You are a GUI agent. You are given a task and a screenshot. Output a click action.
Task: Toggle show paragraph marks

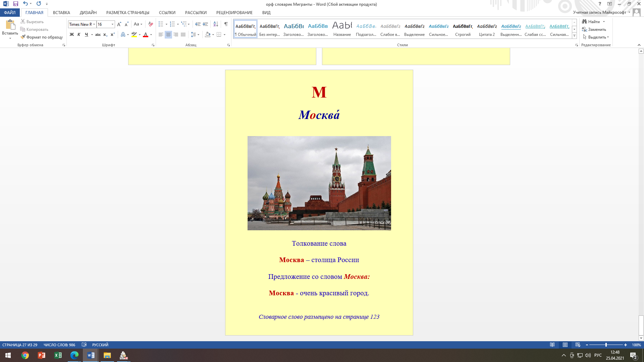[226, 24]
